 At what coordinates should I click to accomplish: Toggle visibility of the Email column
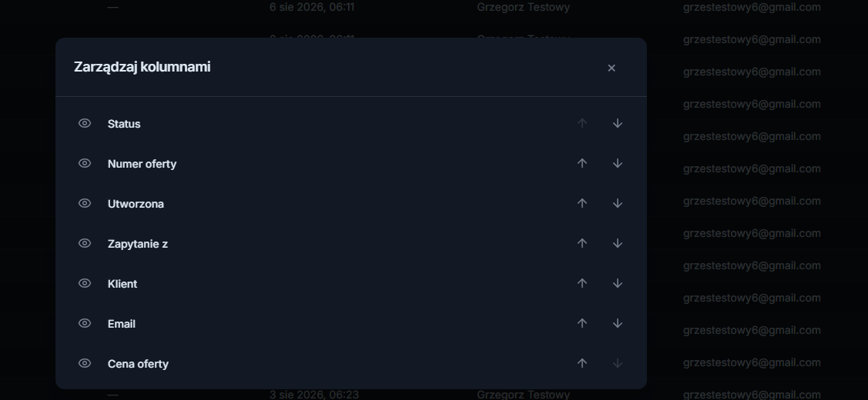pyautogui.click(x=85, y=323)
